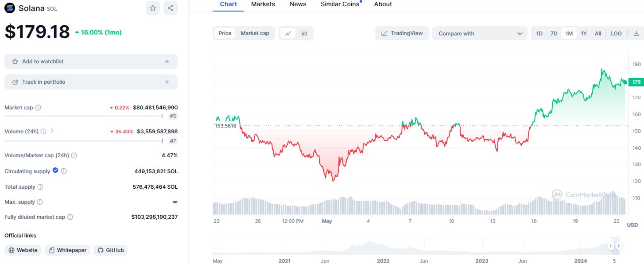This screenshot has width=644, height=264.
Task: Select Price chart mode
Action: (225, 33)
